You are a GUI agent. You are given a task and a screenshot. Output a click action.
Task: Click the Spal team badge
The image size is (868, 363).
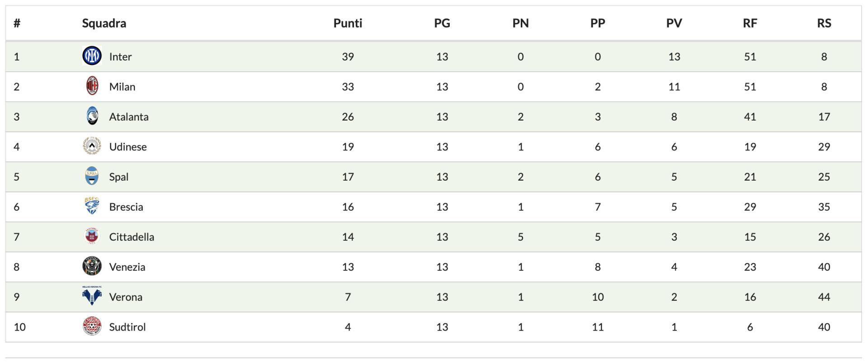coord(92,177)
